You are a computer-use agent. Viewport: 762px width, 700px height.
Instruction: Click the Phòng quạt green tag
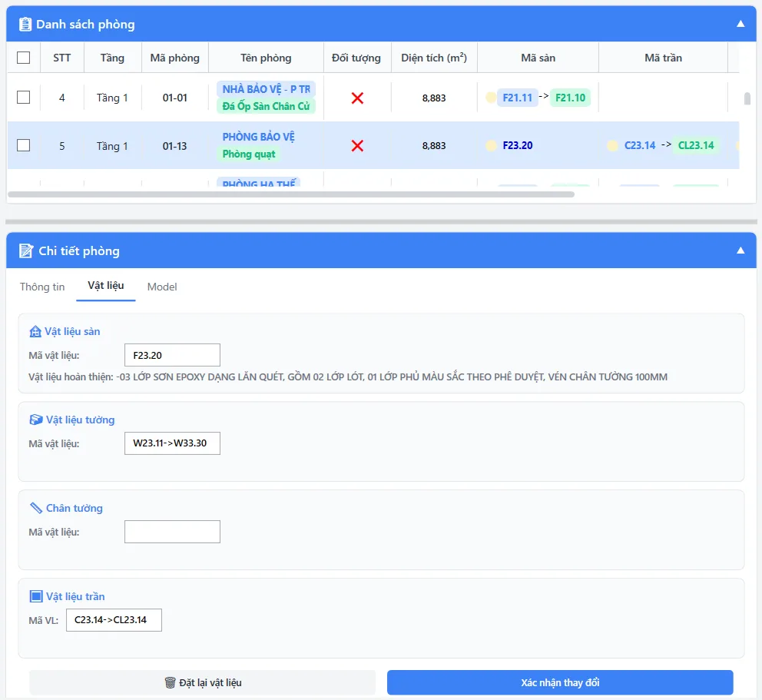coord(249,154)
